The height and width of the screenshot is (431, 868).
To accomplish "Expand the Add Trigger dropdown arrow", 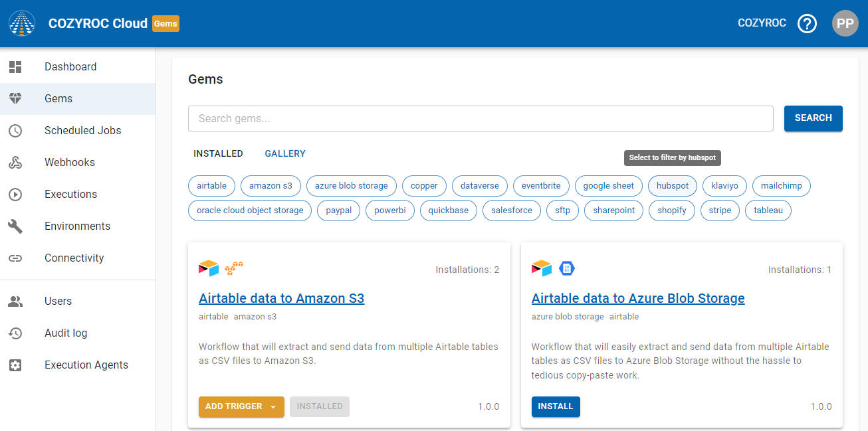I will [x=272, y=407].
